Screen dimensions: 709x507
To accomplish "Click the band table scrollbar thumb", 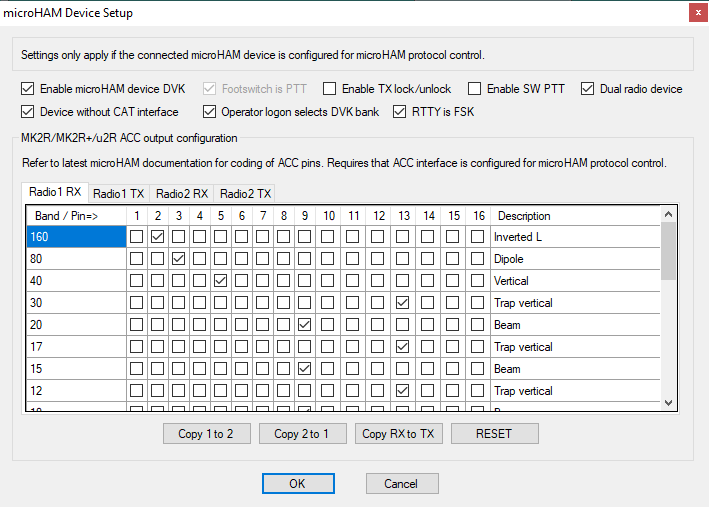I will coord(668,251).
